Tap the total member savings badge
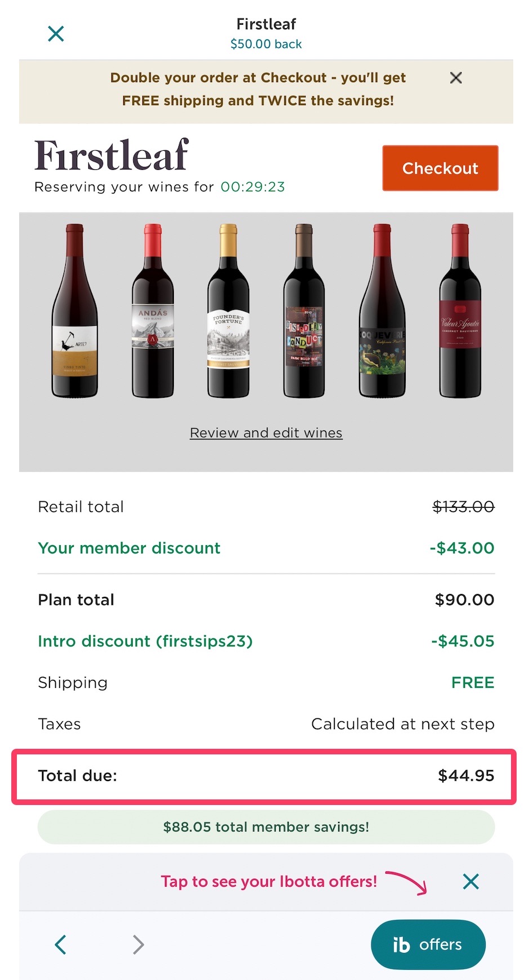The height and width of the screenshot is (980, 529). click(266, 827)
